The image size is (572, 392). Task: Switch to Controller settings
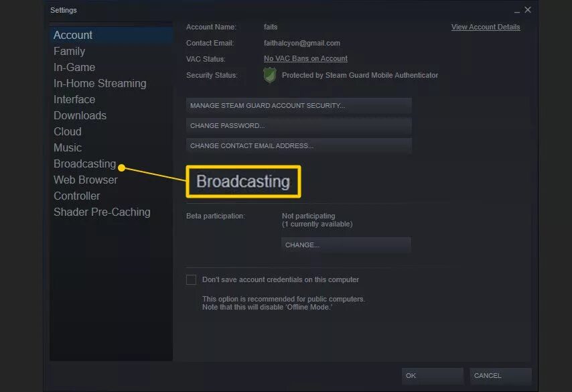tap(76, 196)
